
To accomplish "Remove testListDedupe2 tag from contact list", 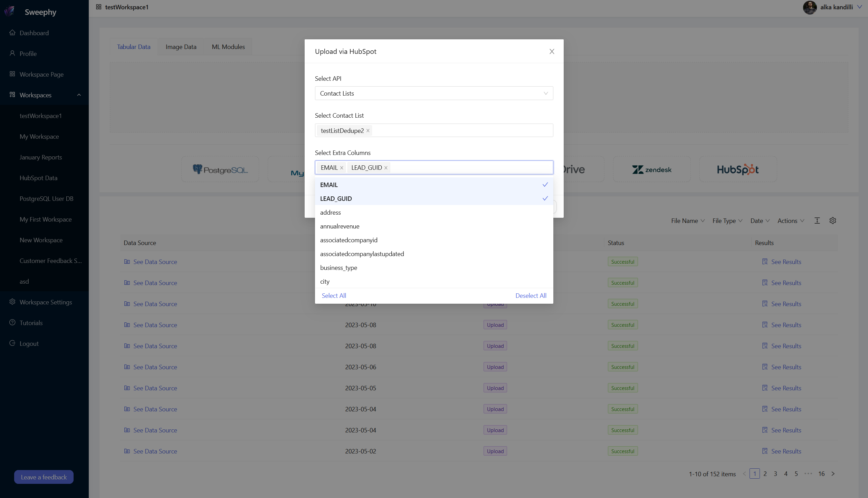I will 368,130.
